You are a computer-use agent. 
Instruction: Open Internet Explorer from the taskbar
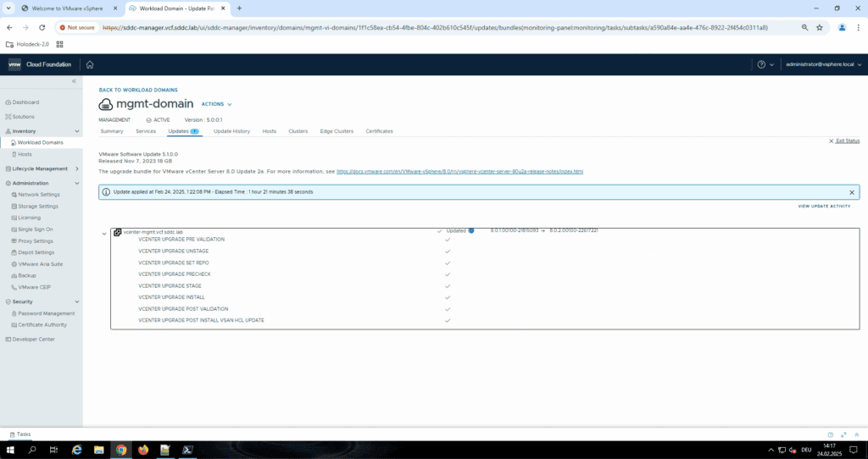(76, 451)
